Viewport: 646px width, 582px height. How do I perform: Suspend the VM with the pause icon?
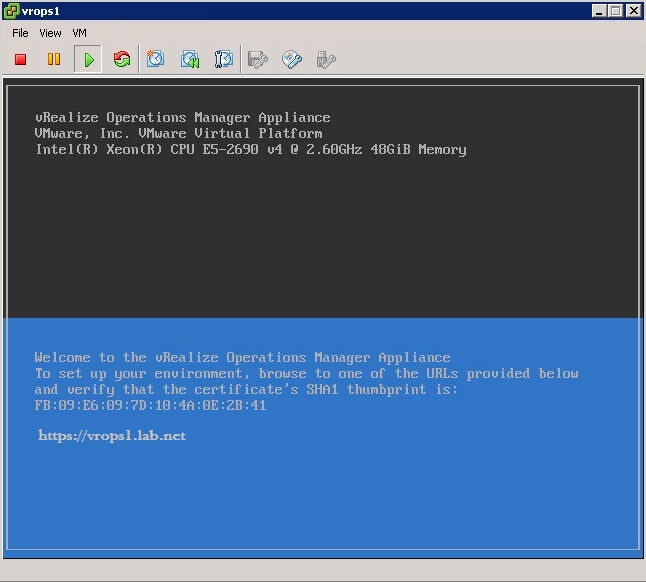pos(54,60)
